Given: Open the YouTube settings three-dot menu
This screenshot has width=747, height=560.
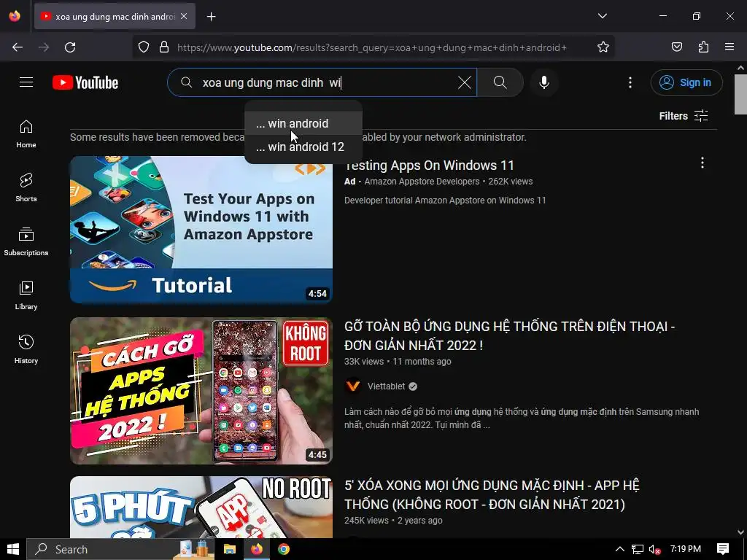Looking at the screenshot, I should (x=630, y=82).
